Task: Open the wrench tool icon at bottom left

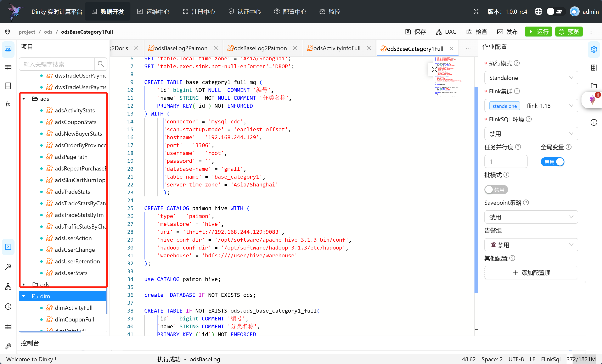Action: click(8, 346)
